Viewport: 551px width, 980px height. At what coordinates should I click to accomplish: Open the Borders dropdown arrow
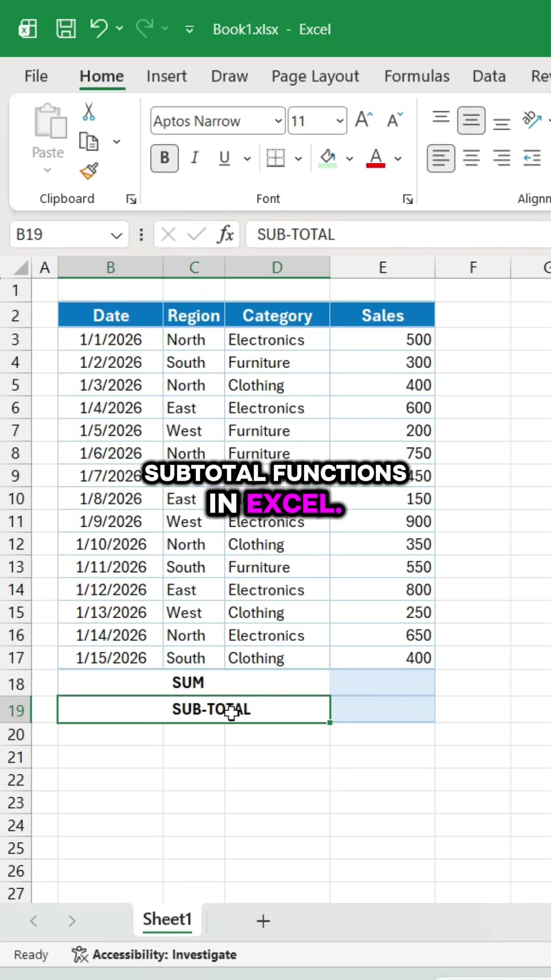(x=298, y=159)
